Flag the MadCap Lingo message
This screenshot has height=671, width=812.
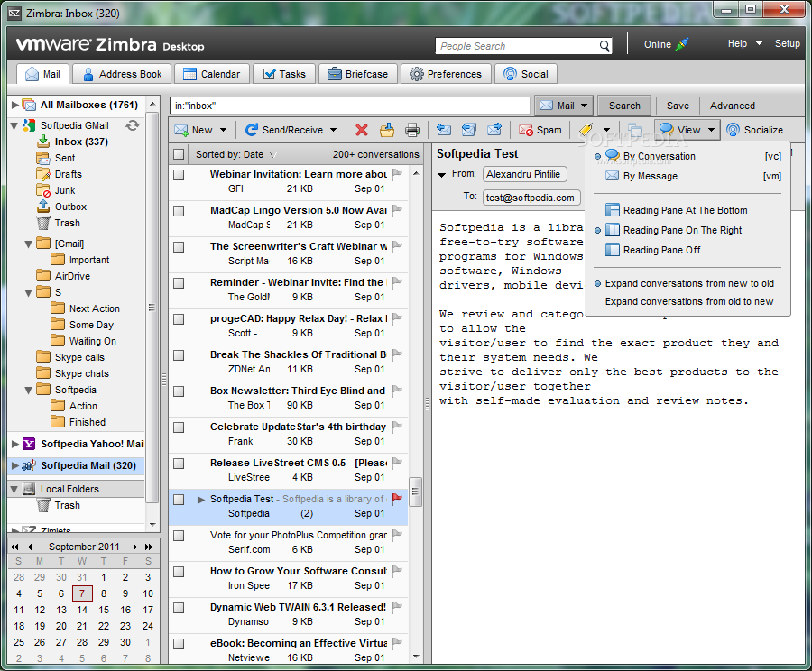click(397, 210)
